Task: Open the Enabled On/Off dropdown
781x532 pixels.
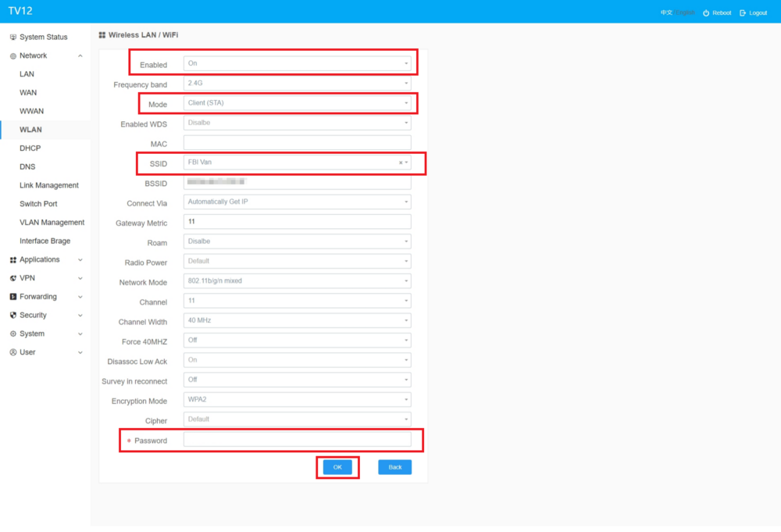Action: click(x=297, y=64)
